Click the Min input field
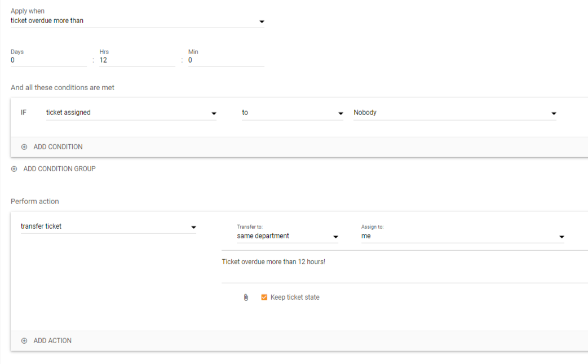588x364 pixels. tap(226, 60)
